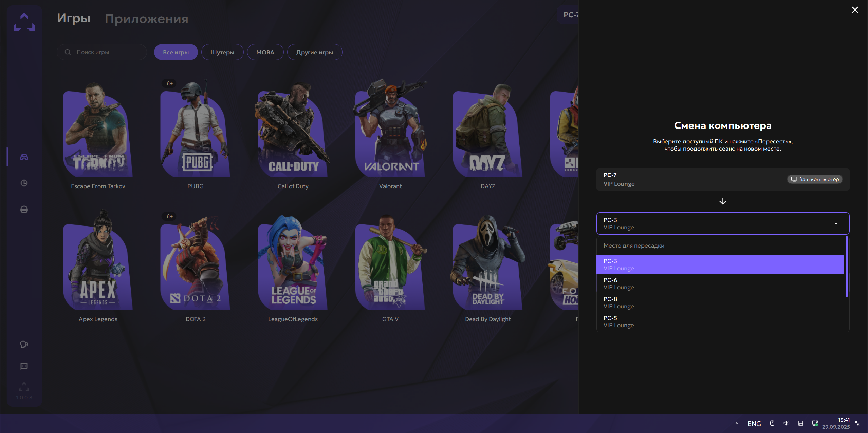Click the dropdown list scrollbar
Viewport: 868px width, 433px height.
(847, 267)
